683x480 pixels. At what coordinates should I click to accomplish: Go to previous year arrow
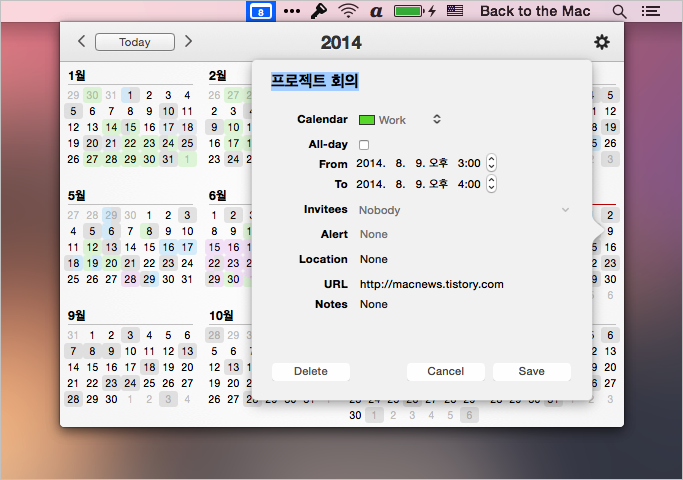click(x=81, y=41)
